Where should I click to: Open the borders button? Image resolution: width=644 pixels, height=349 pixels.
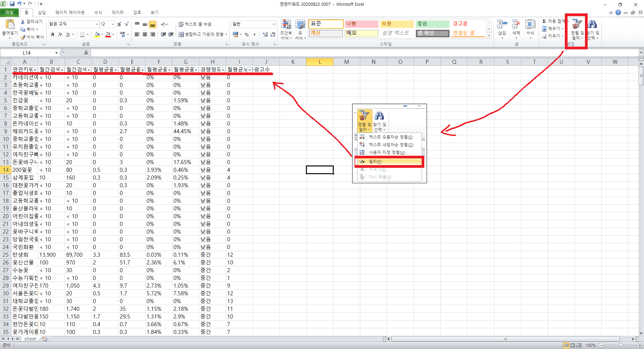coord(82,34)
